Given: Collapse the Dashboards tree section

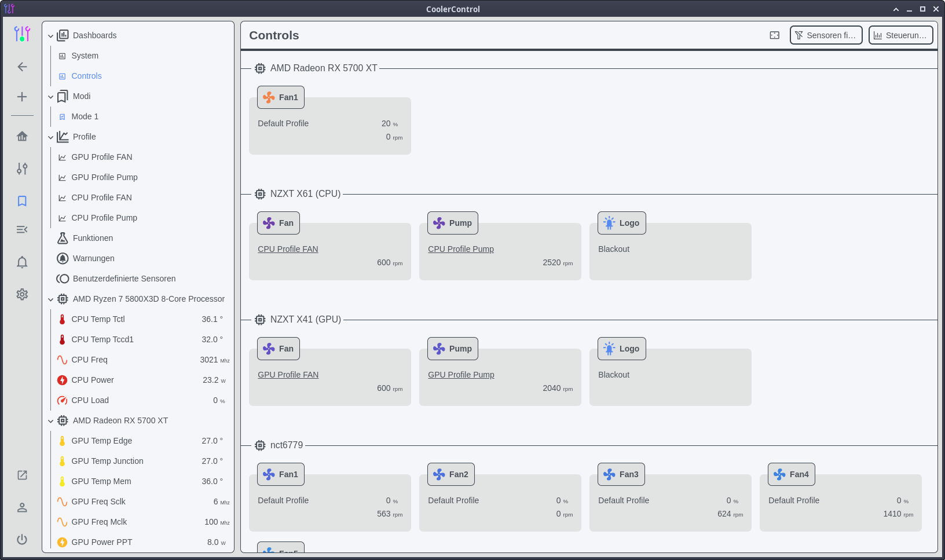Looking at the screenshot, I should tap(51, 36).
